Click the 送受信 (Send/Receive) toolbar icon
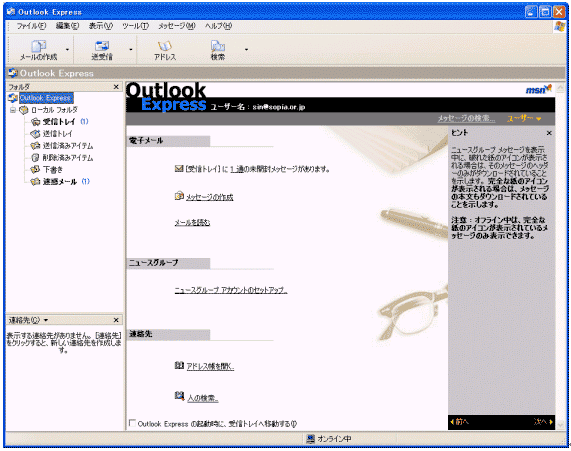 [102, 46]
